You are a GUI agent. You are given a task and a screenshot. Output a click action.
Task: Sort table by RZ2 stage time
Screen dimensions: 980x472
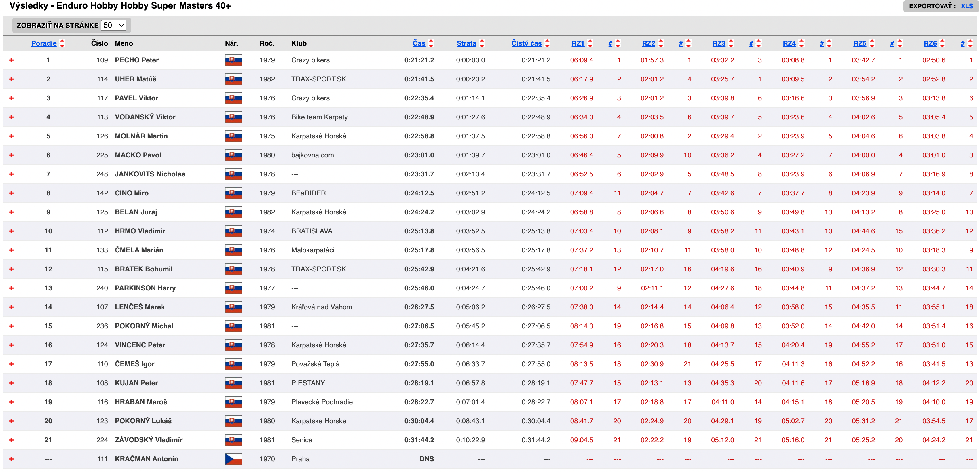click(649, 43)
